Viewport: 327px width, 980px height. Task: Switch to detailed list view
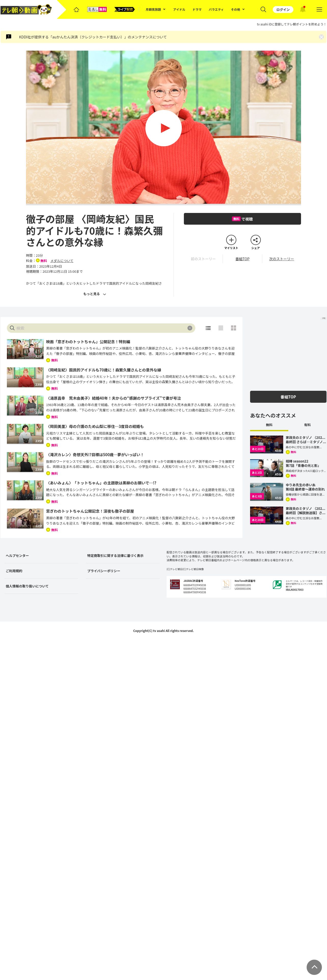(x=208, y=328)
